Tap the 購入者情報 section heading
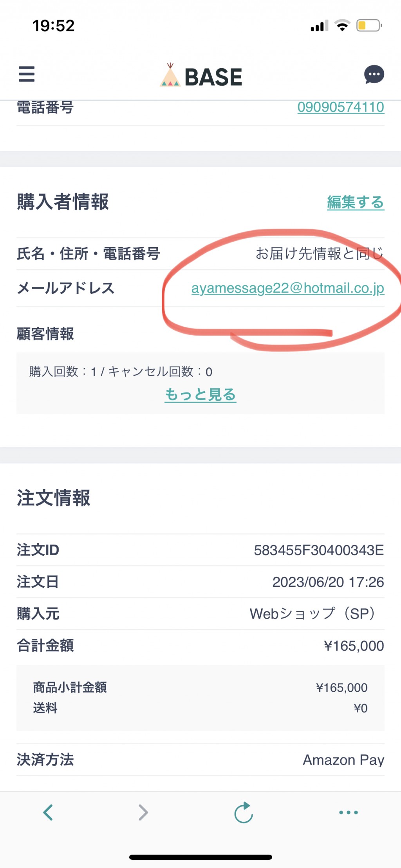 pyautogui.click(x=63, y=202)
